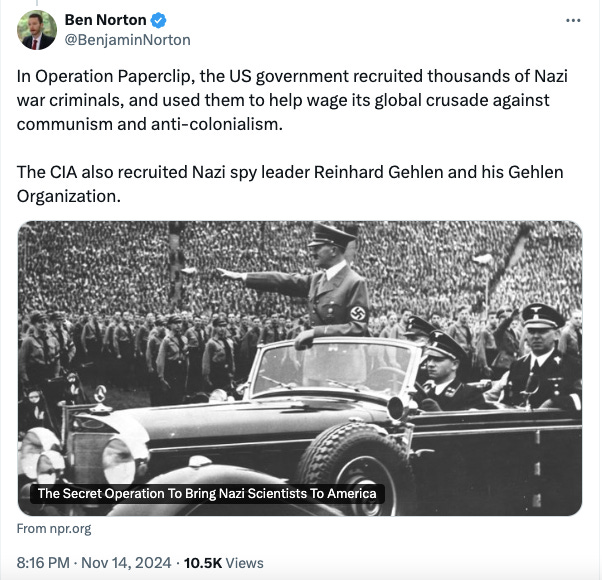Click the words Operation Paperclip in tweet
The width and height of the screenshot is (602, 580).
tap(113, 76)
